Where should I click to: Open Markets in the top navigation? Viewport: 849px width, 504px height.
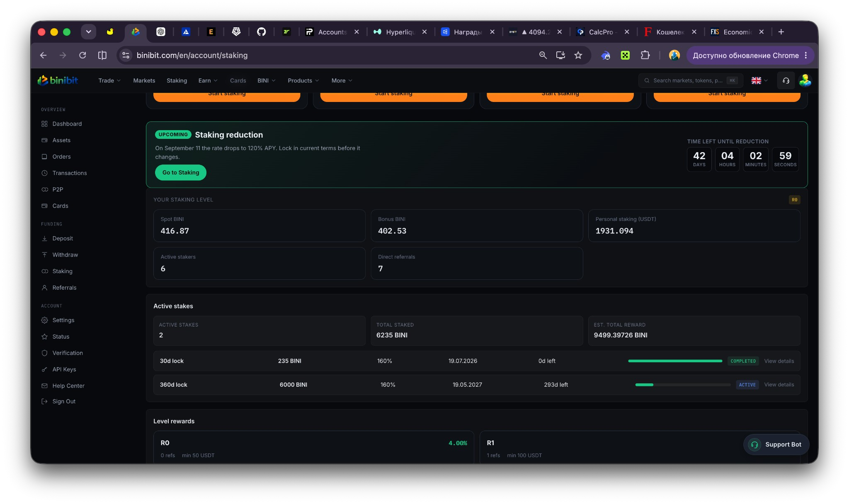click(144, 80)
